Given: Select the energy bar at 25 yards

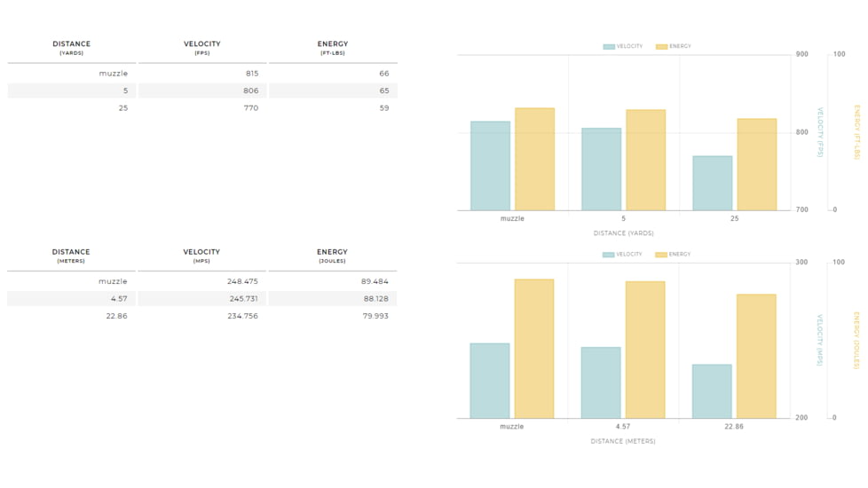Looking at the screenshot, I should (x=756, y=165).
